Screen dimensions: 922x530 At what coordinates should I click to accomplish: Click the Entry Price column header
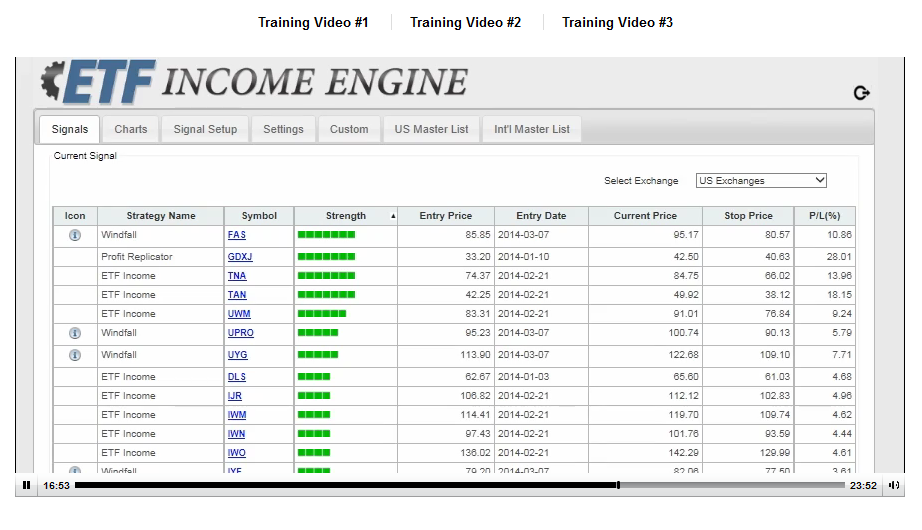pyautogui.click(x=446, y=216)
